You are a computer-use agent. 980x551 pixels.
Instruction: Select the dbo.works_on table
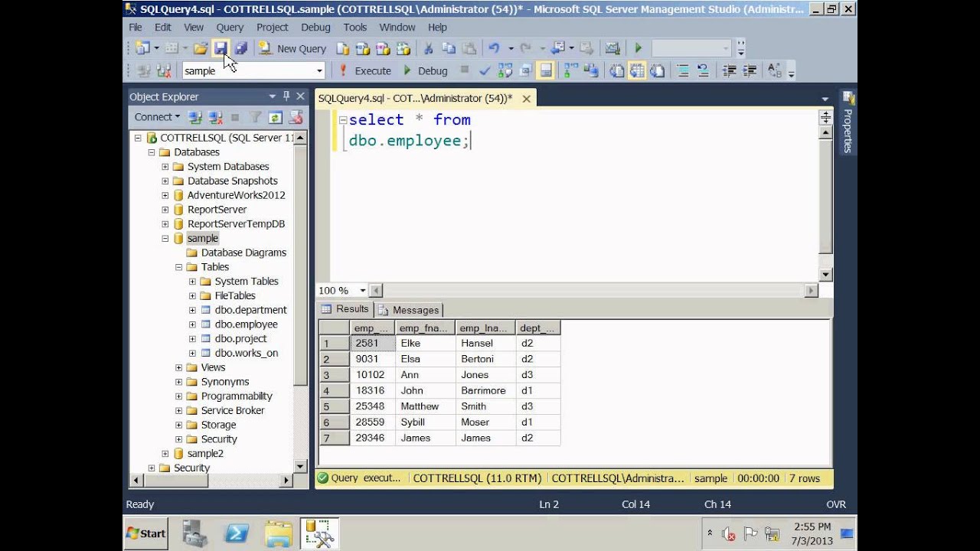[x=247, y=353]
